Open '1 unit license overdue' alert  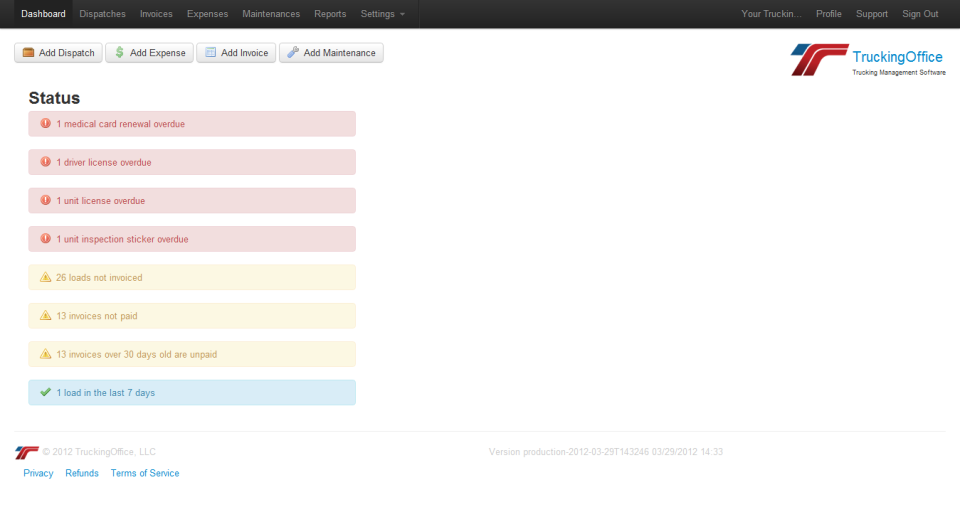pyautogui.click(x=192, y=200)
